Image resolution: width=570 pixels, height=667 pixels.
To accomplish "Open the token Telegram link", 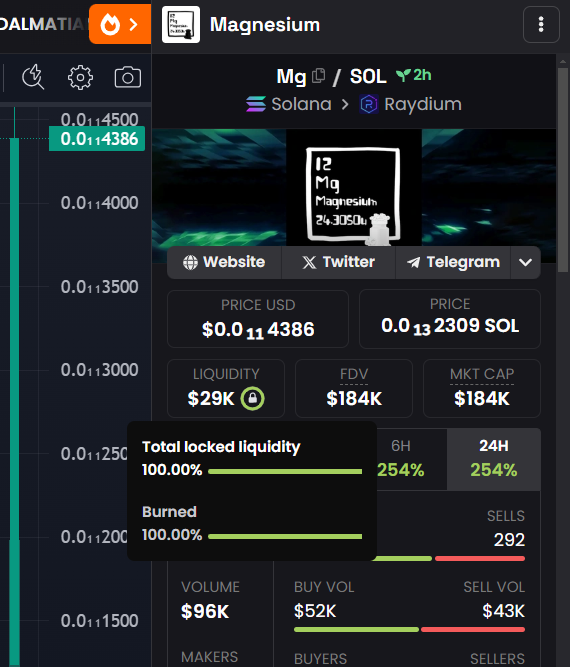I will tap(453, 262).
